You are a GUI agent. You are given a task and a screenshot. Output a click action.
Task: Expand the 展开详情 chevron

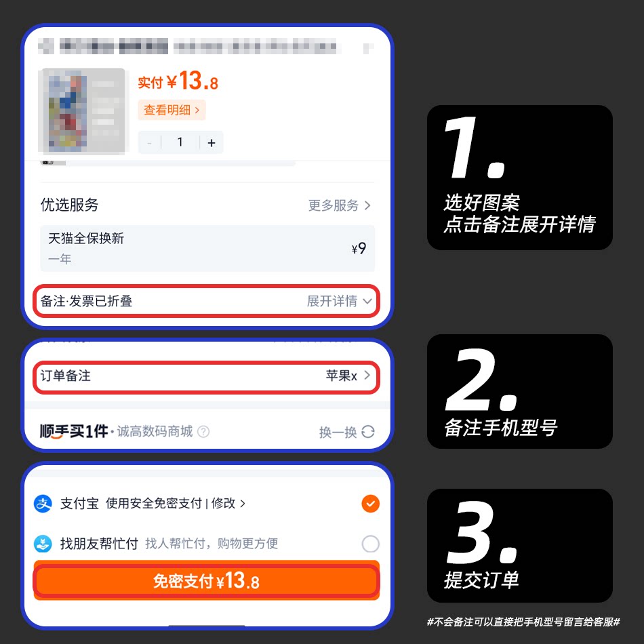367,301
